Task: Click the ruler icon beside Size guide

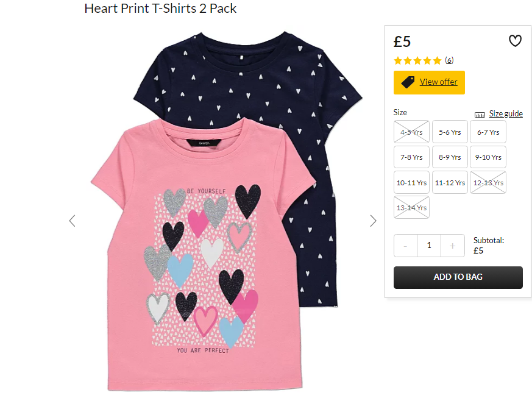Action: (x=480, y=115)
